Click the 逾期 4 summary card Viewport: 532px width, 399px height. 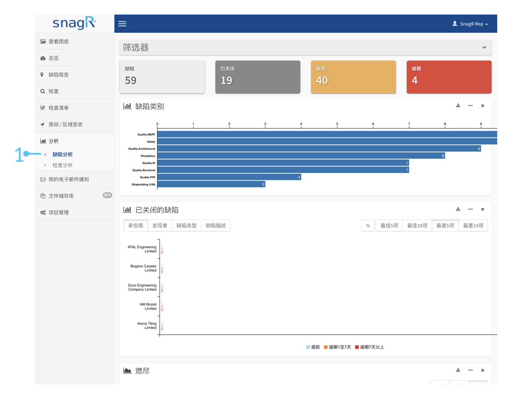[x=449, y=77]
